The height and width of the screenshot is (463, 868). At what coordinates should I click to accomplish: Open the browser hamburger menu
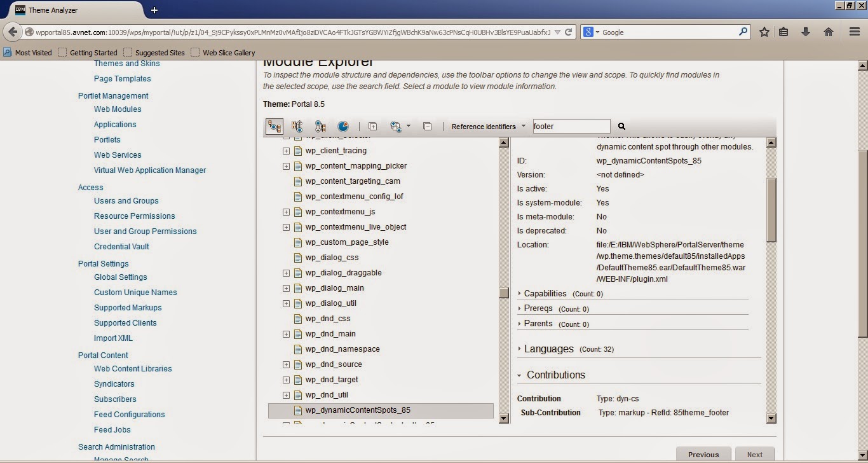pyautogui.click(x=855, y=32)
